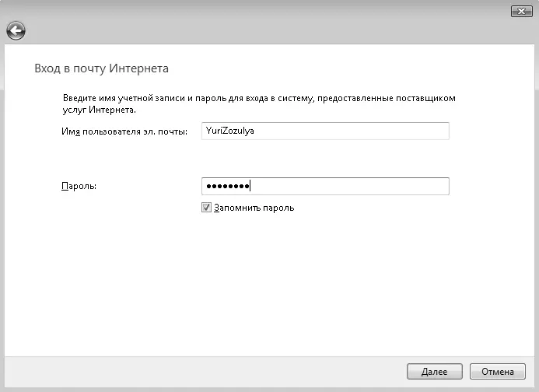539x392 pixels.
Task: Focus the password input field
Action: click(x=325, y=187)
